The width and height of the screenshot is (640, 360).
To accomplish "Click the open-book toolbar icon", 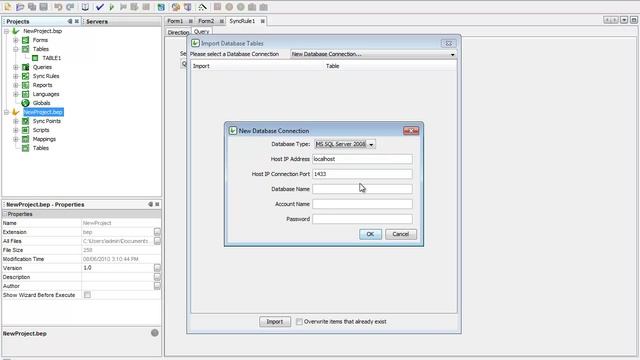I will point(85,7).
